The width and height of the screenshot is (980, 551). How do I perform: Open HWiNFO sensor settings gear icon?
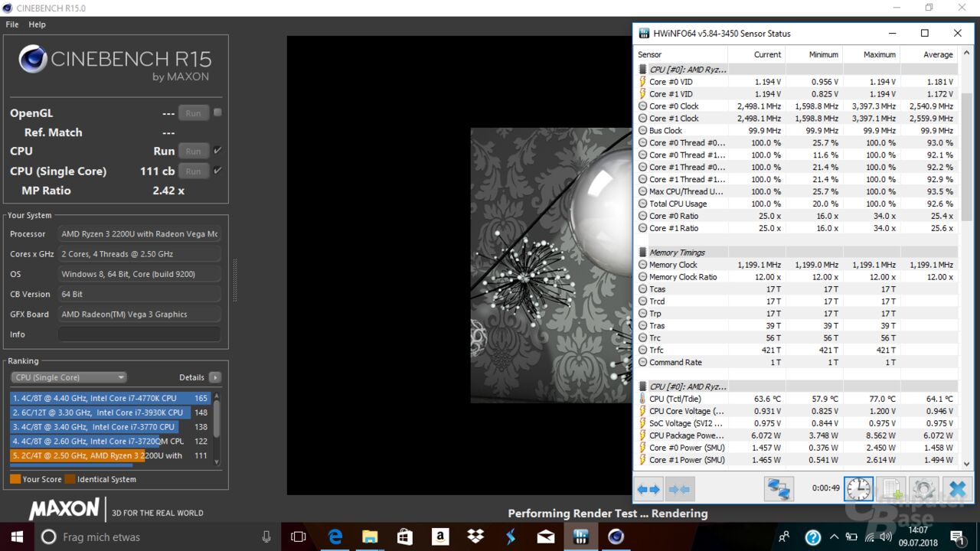[924, 488]
